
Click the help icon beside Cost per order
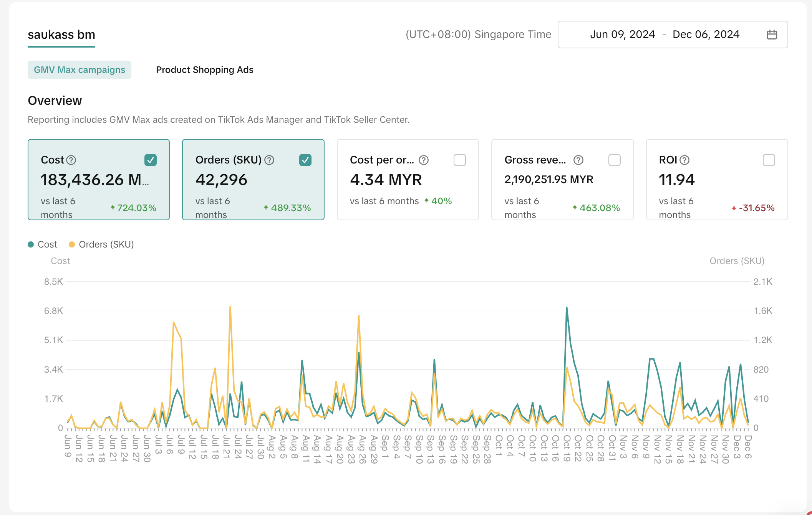click(x=423, y=160)
